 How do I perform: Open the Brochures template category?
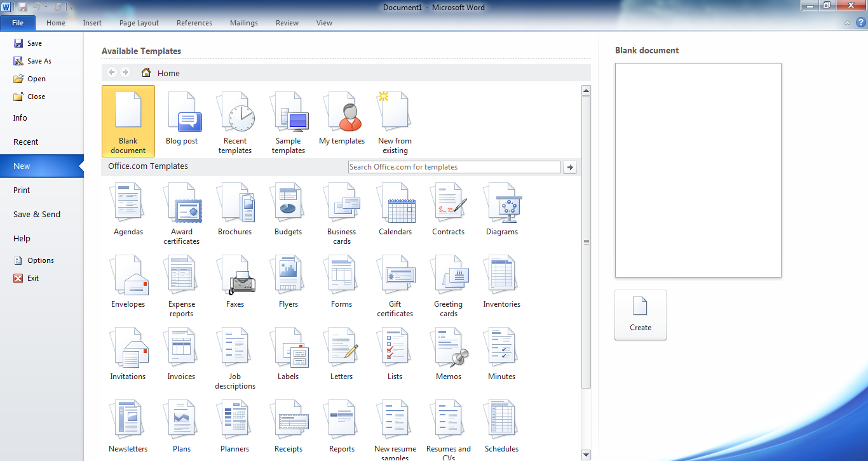click(x=235, y=210)
